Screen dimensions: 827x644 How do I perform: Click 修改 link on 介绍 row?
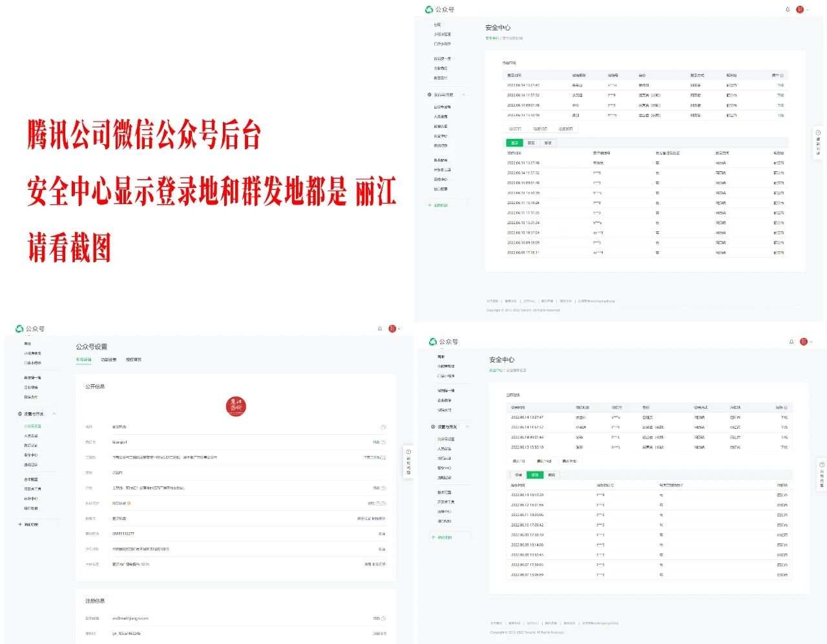377,488
